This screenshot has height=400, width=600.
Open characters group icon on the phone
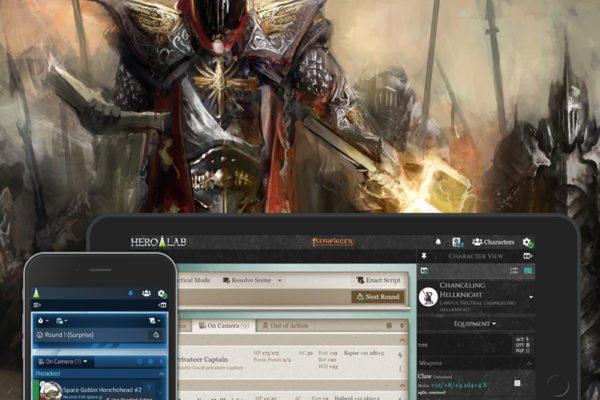pos(146,293)
